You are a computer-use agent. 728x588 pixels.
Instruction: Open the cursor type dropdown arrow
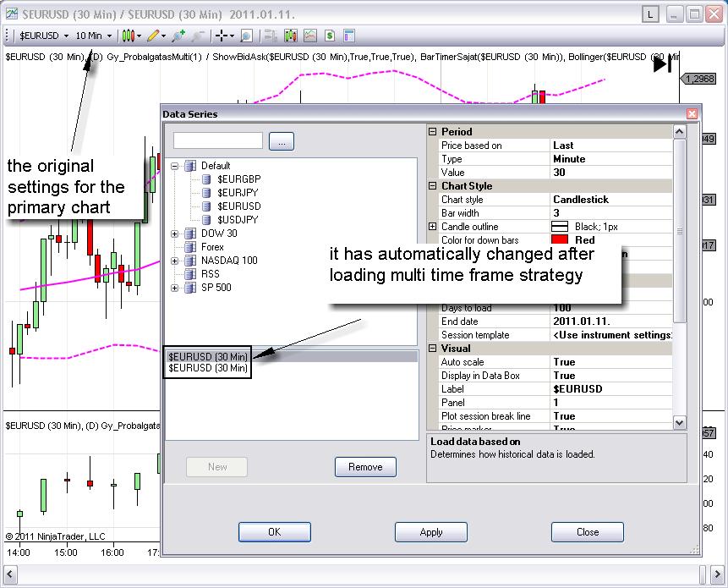coord(233,36)
